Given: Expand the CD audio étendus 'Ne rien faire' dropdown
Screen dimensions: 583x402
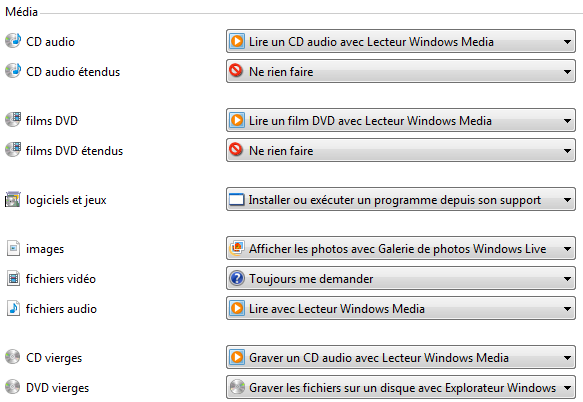Looking at the screenshot, I should [x=401, y=71].
